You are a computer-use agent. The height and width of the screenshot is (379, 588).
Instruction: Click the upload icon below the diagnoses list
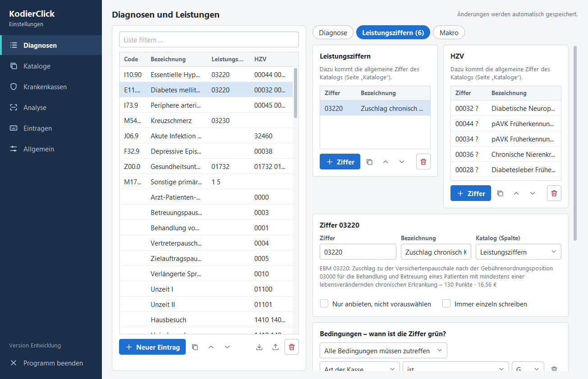click(x=276, y=347)
